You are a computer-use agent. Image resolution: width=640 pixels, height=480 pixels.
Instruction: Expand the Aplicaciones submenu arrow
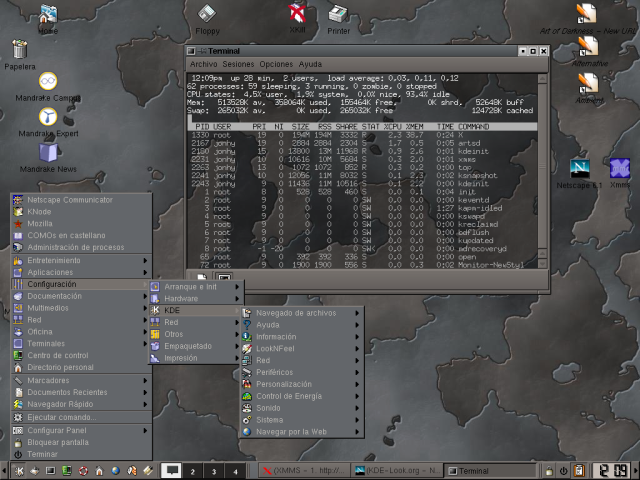coord(145,272)
